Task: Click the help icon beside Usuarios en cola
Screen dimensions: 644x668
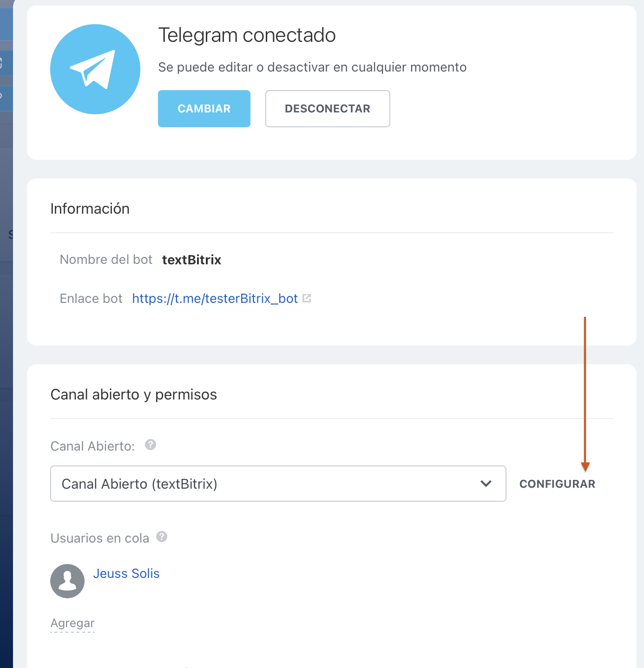Action: 162,537
